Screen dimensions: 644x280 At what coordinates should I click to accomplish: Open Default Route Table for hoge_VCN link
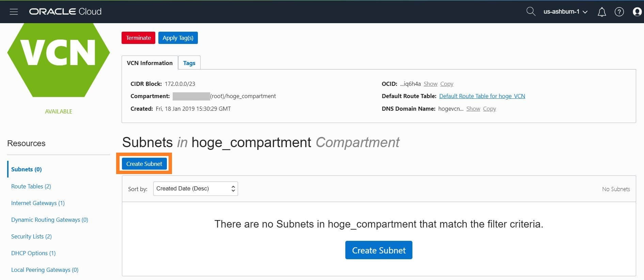[482, 96]
